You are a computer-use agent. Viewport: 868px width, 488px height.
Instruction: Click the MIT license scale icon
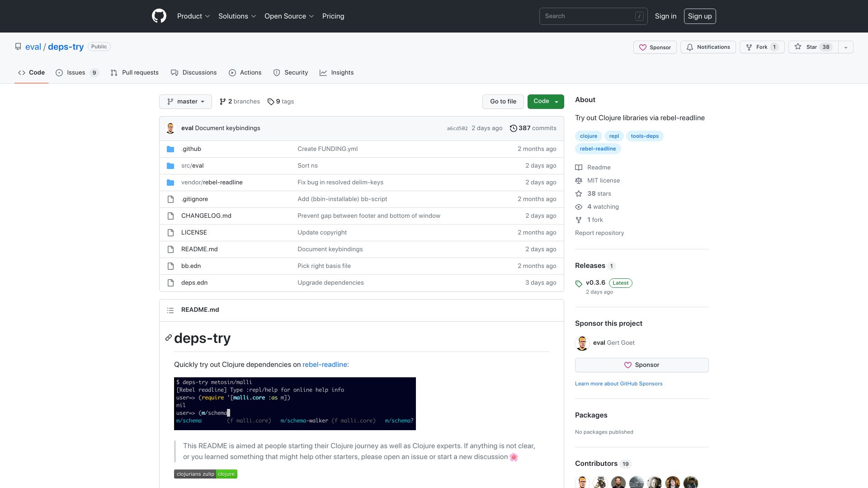point(579,181)
